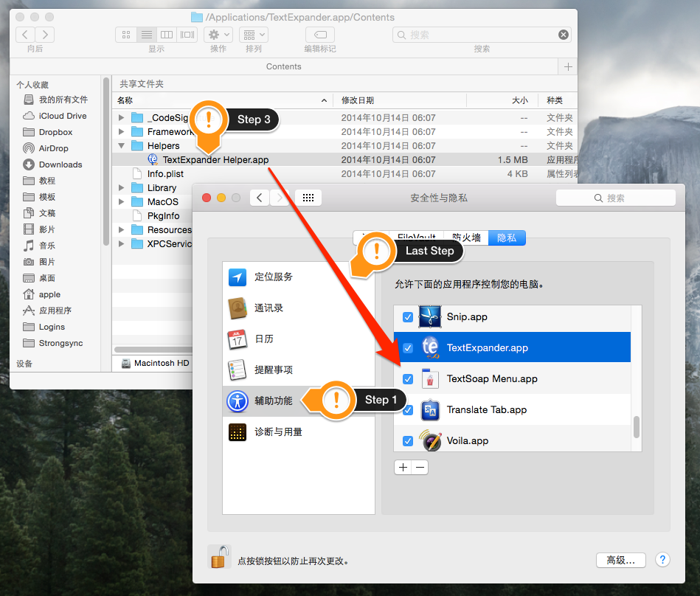The height and width of the screenshot is (596, 700).
Task: Open Dropbox folder in sidebar
Action: tap(55, 132)
